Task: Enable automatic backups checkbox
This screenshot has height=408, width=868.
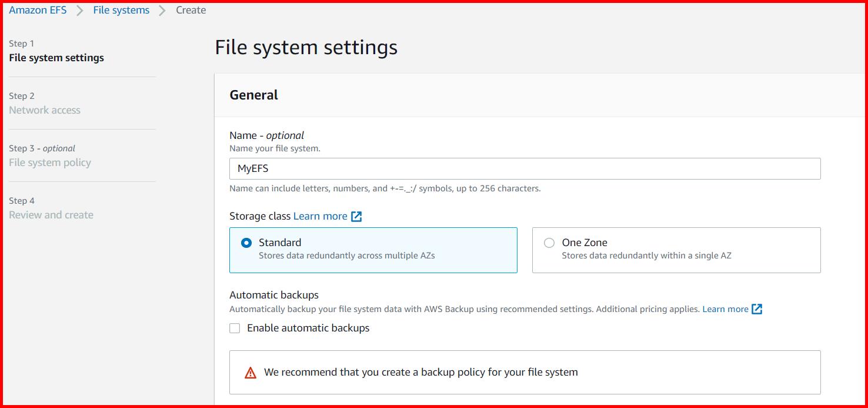Action: pos(235,328)
